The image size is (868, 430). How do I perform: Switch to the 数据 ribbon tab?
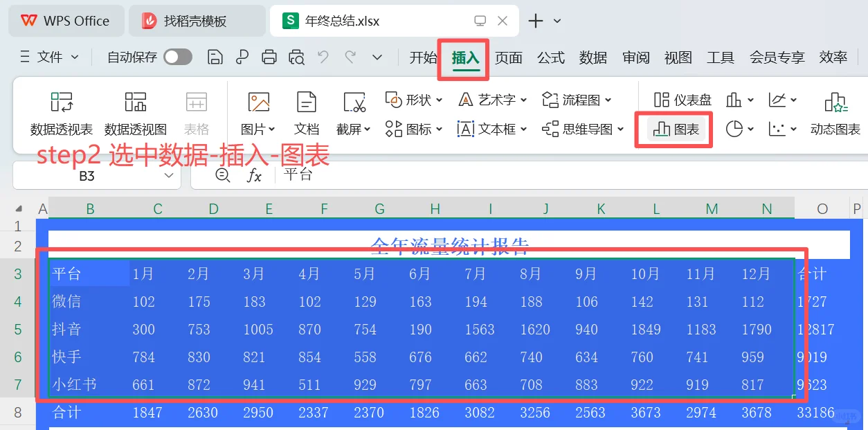pos(593,58)
